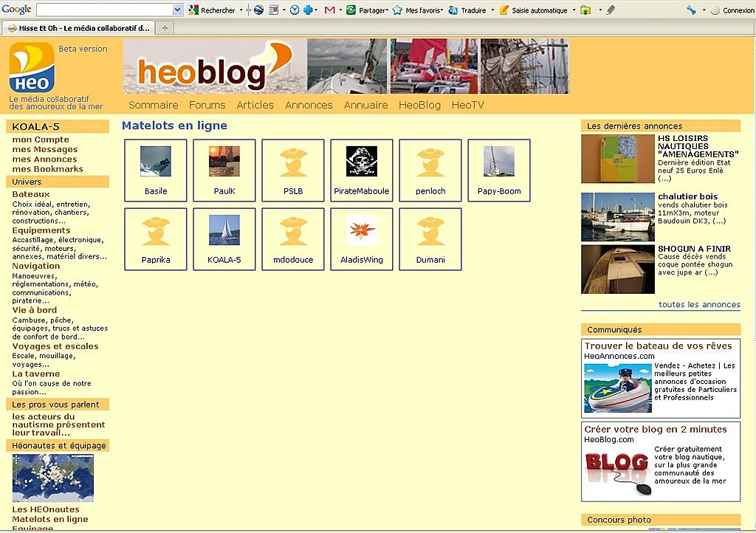
Task: Expand the Rechercher dropdown arrow
Action: (x=241, y=10)
